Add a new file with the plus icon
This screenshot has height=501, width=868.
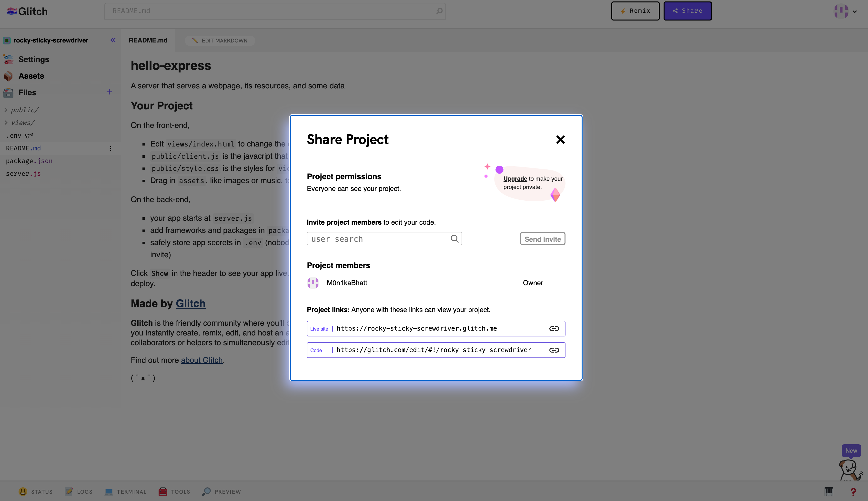point(109,92)
